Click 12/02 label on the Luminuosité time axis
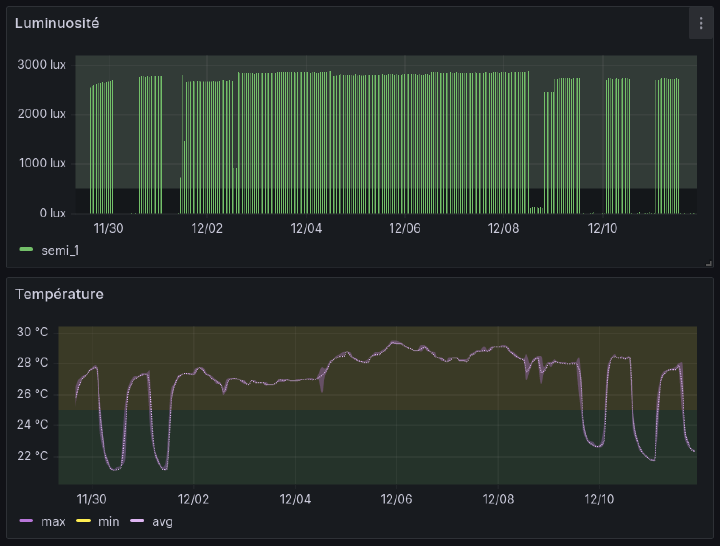Viewport: 720px width, 546px height. pyautogui.click(x=207, y=228)
